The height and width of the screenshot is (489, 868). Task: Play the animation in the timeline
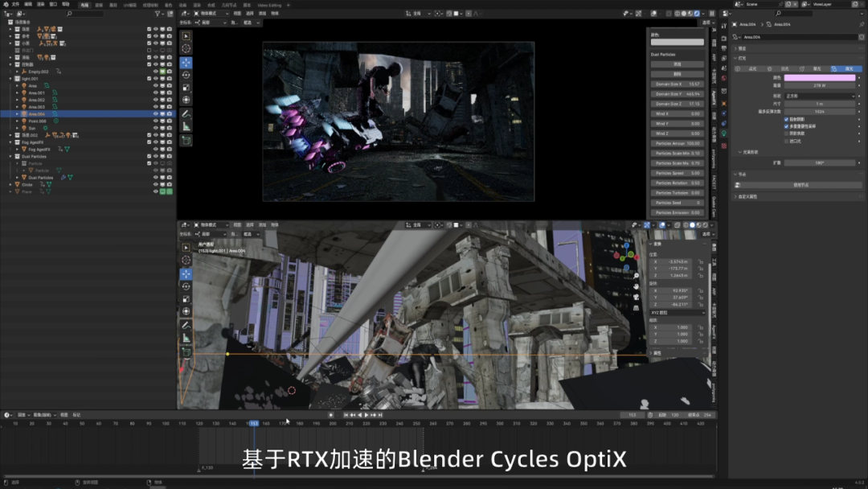[x=366, y=415]
